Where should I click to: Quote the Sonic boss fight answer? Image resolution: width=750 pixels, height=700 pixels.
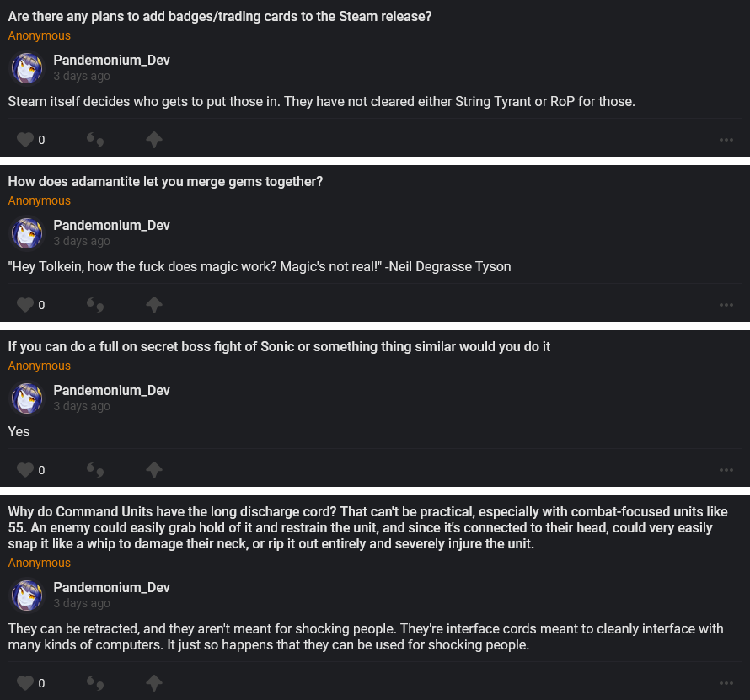95,470
